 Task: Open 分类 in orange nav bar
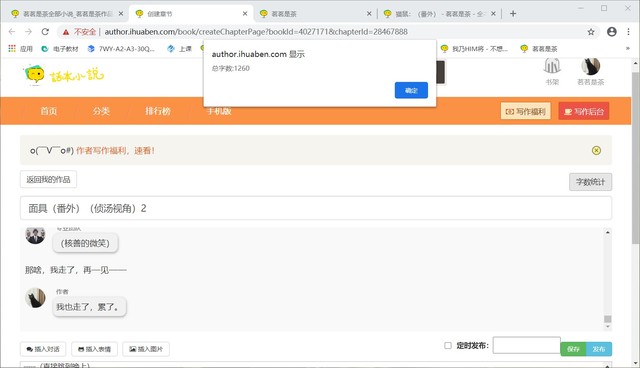[101, 111]
